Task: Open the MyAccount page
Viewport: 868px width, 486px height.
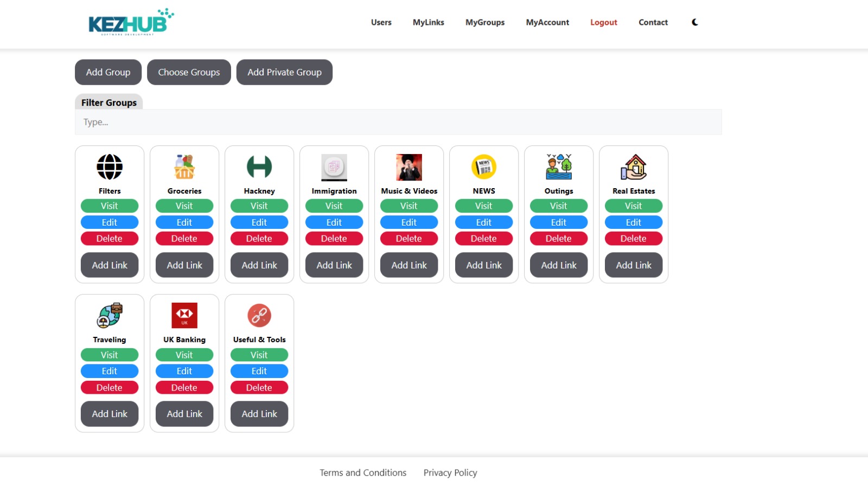Action: click(547, 22)
